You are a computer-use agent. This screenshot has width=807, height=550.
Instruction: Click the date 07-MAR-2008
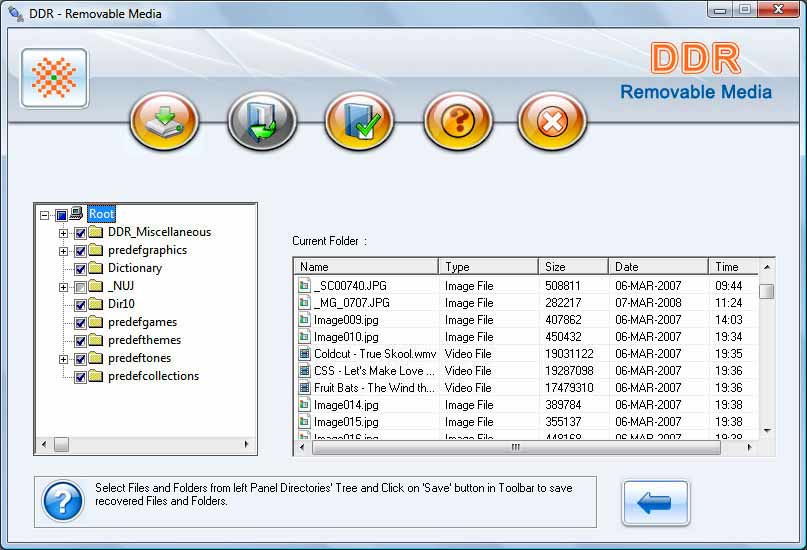648,303
